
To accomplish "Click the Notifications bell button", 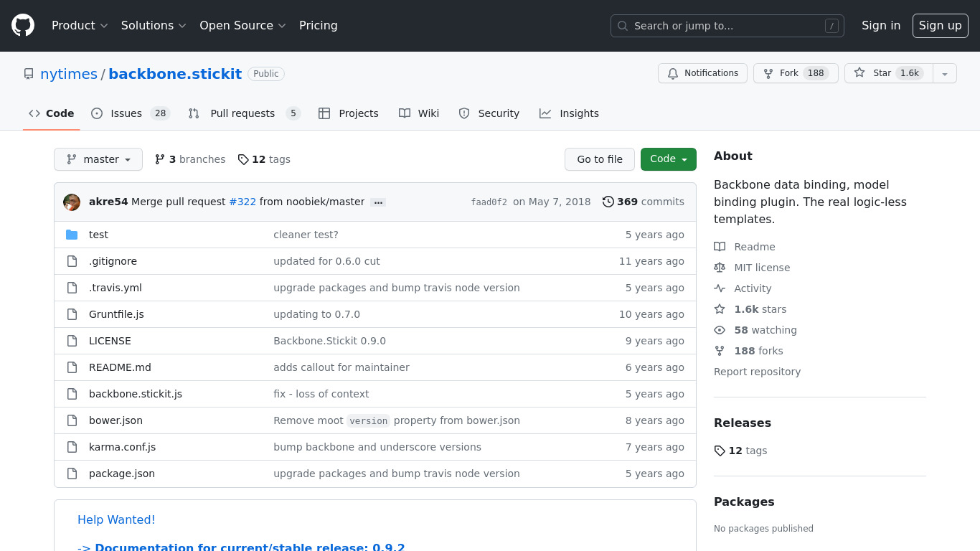I will [702, 73].
